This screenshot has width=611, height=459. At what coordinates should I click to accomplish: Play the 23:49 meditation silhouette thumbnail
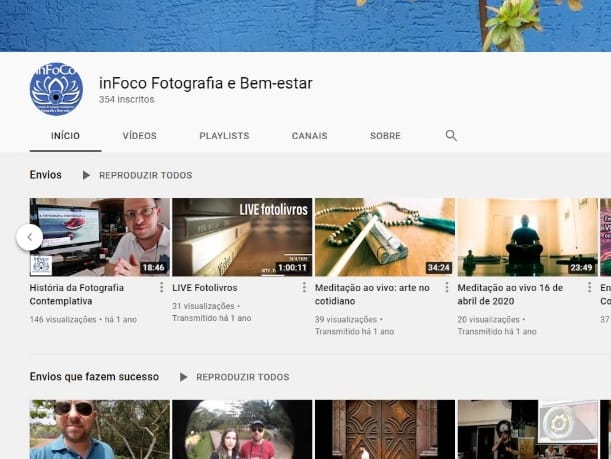click(527, 237)
